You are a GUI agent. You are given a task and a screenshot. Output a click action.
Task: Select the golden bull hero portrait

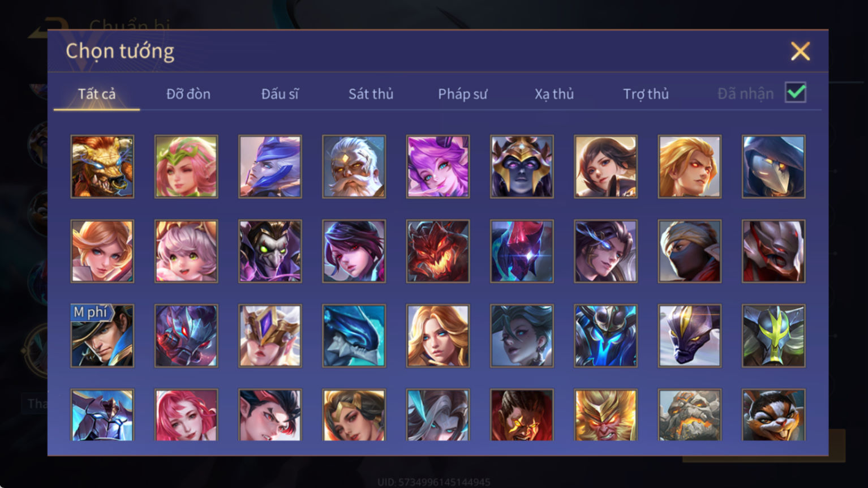[102, 166]
